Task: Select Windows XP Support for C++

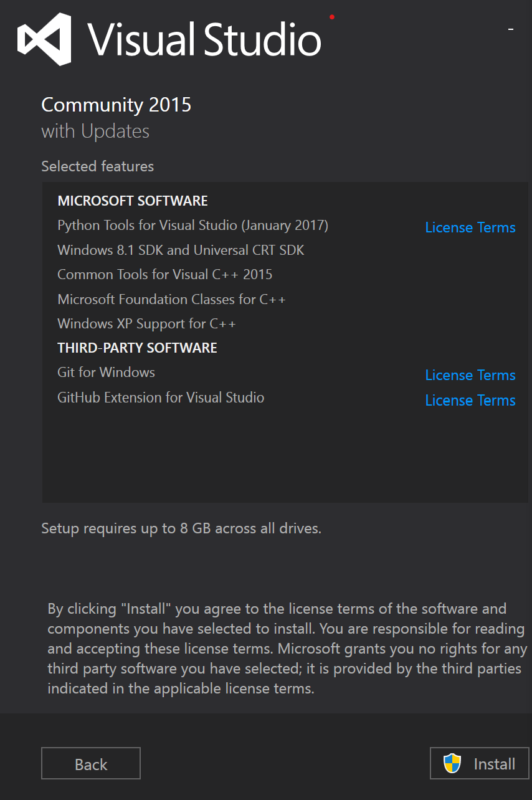Action: (146, 324)
